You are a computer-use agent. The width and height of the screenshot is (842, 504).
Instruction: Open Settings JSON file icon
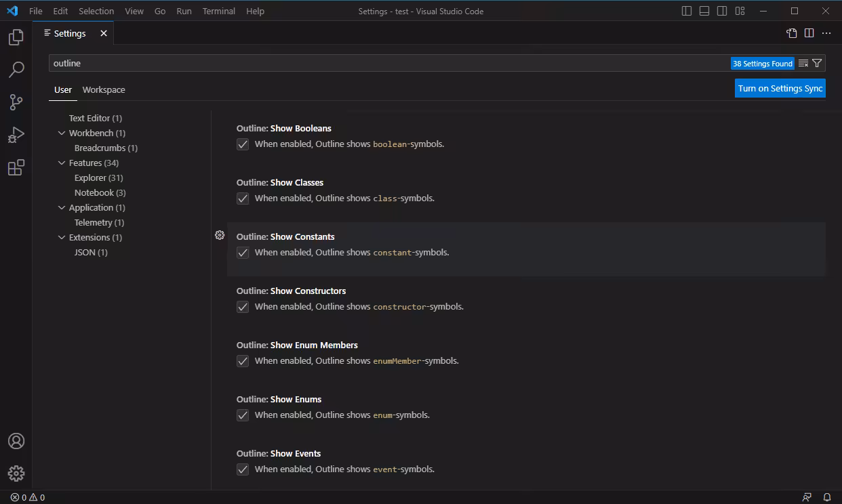click(791, 33)
